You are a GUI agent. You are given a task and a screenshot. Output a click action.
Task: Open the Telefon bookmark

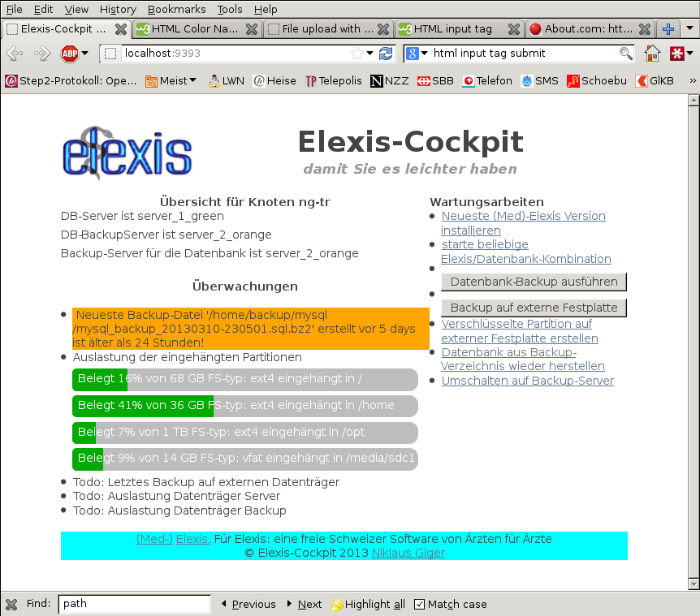[x=487, y=80]
